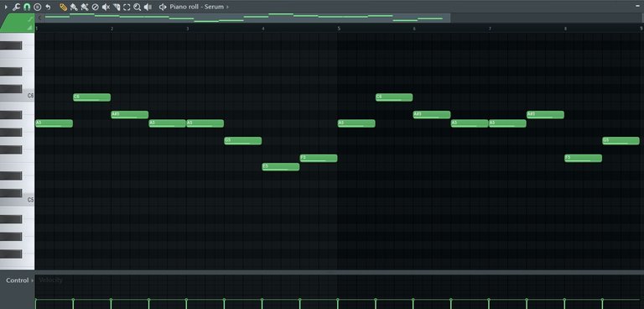Open the piano roll main menu arrow
The height and width of the screenshot is (309, 644).
pos(6,7)
